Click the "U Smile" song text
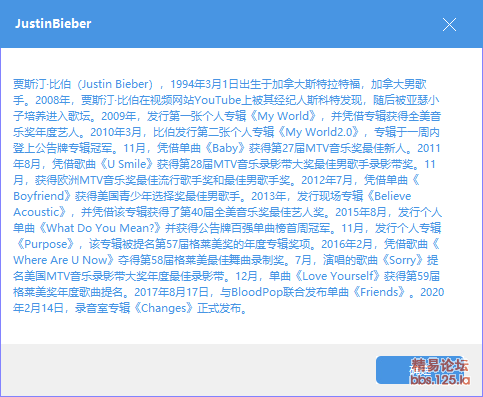The width and height of the screenshot is (483, 397). click(127, 164)
